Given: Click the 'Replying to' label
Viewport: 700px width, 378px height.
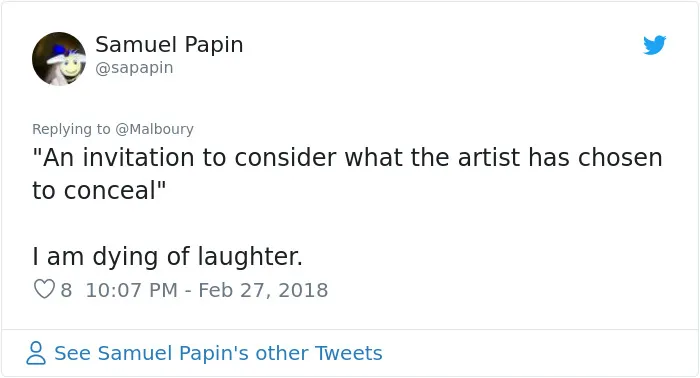Looking at the screenshot, I should tap(71, 129).
